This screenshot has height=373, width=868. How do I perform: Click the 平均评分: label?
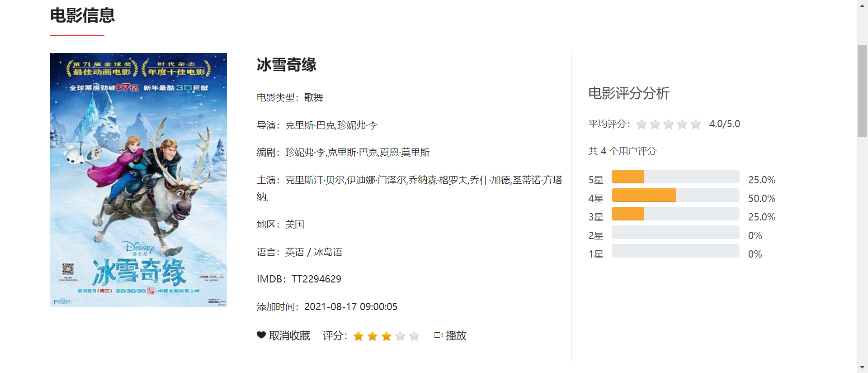[x=609, y=124]
